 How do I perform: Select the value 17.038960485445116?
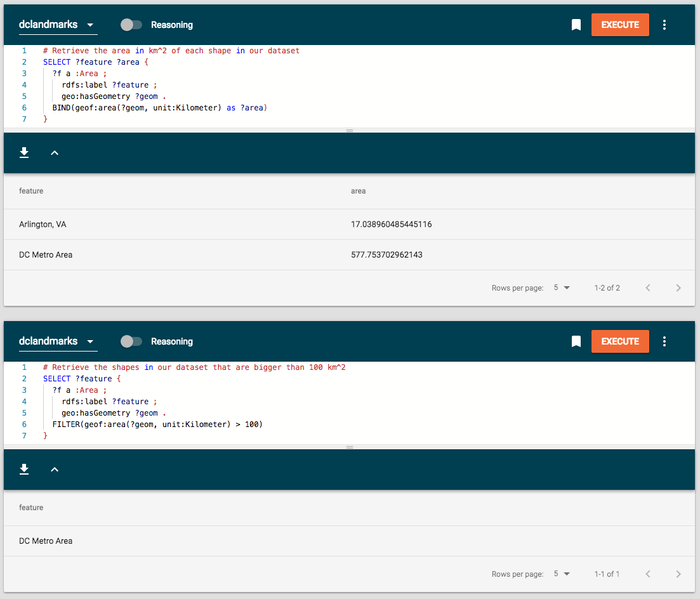point(391,225)
